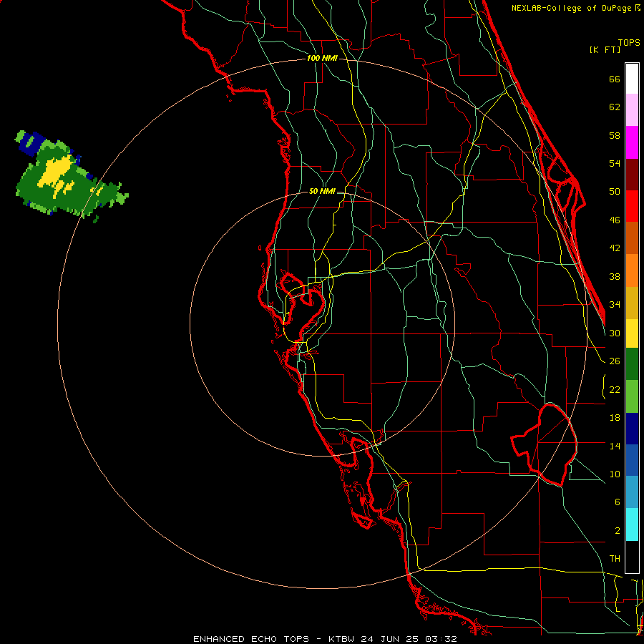Viewport: 644px width, 644px height.
Task: Click the 03:32 timestamp in the caption
Action: pyautogui.click(x=441, y=639)
